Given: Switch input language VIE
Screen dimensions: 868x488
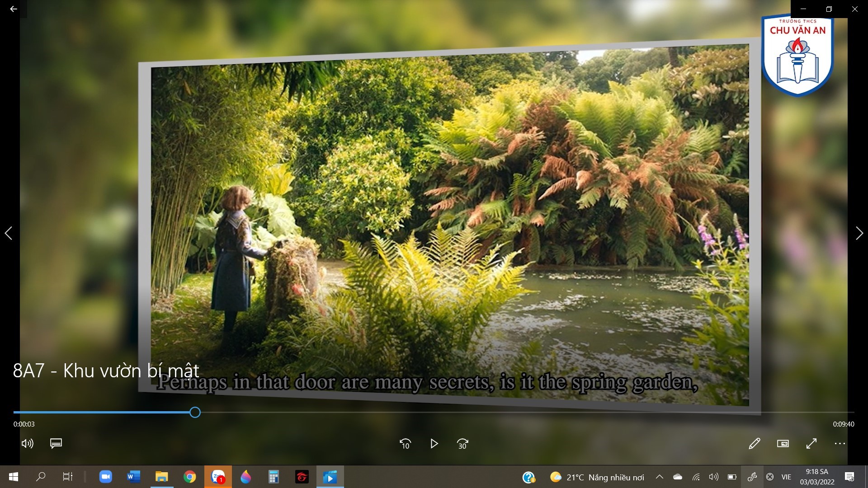Looking at the screenshot, I should pyautogui.click(x=787, y=477).
